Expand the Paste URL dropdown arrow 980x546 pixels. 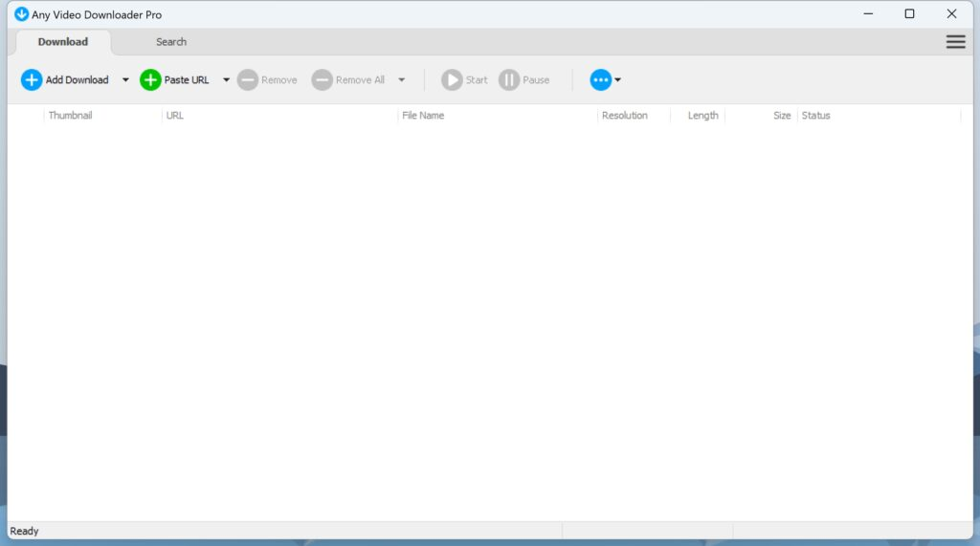[227, 80]
